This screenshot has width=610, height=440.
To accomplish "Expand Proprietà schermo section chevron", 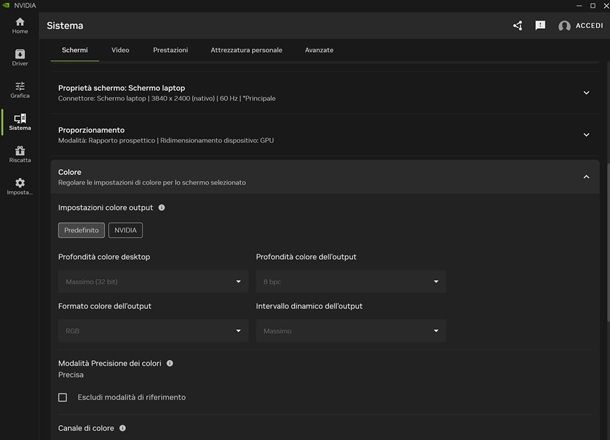I will pyautogui.click(x=586, y=93).
